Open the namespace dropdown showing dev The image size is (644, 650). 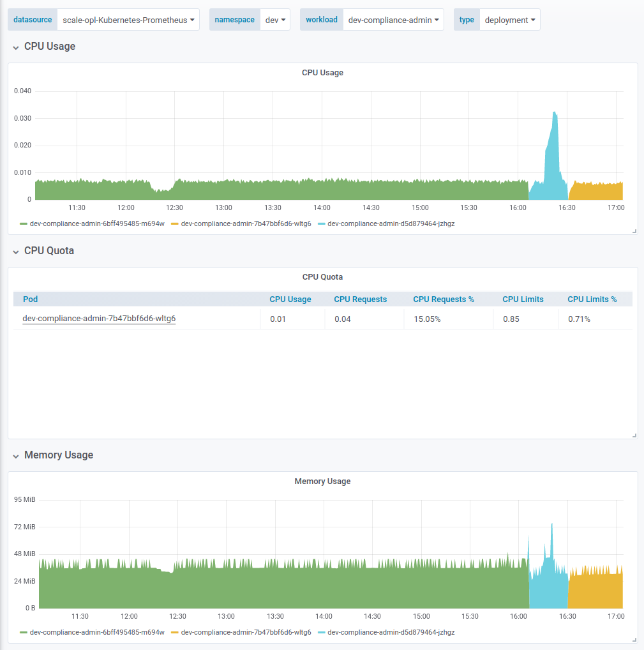click(x=275, y=20)
